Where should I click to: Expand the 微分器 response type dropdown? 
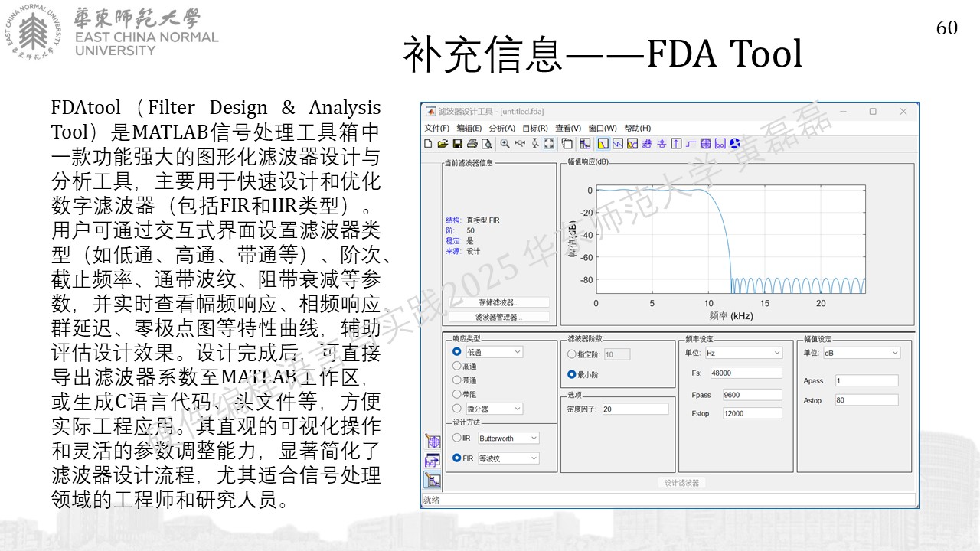[x=494, y=409]
